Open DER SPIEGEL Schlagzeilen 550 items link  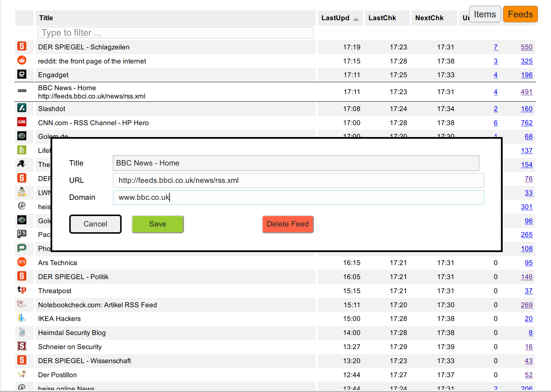click(526, 47)
